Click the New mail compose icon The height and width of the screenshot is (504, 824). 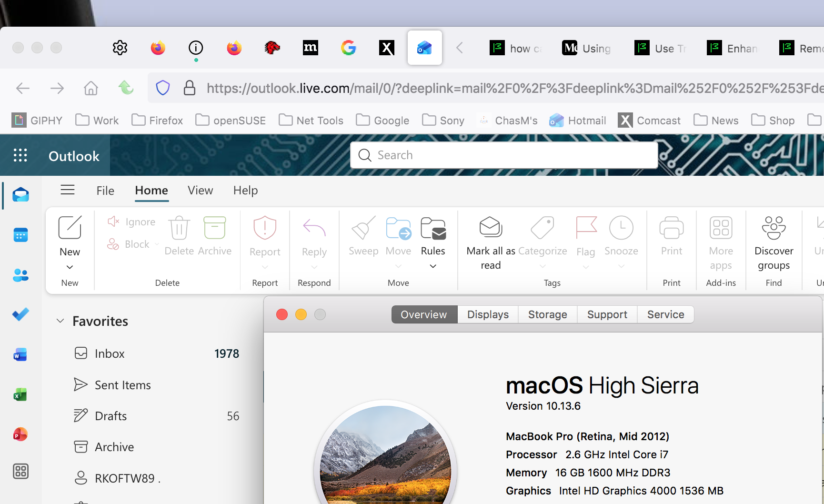click(x=70, y=227)
